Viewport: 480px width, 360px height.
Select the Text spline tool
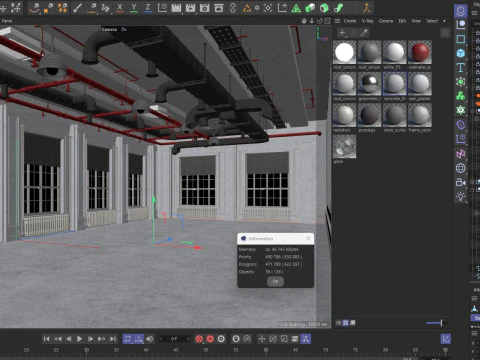461,68
